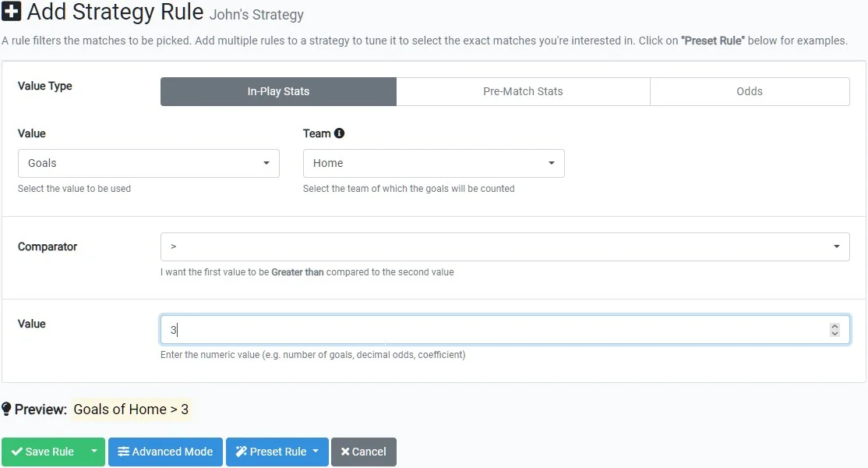Click the lightbulb icon before Preview
This screenshot has width=868, height=468.
[x=9, y=409]
